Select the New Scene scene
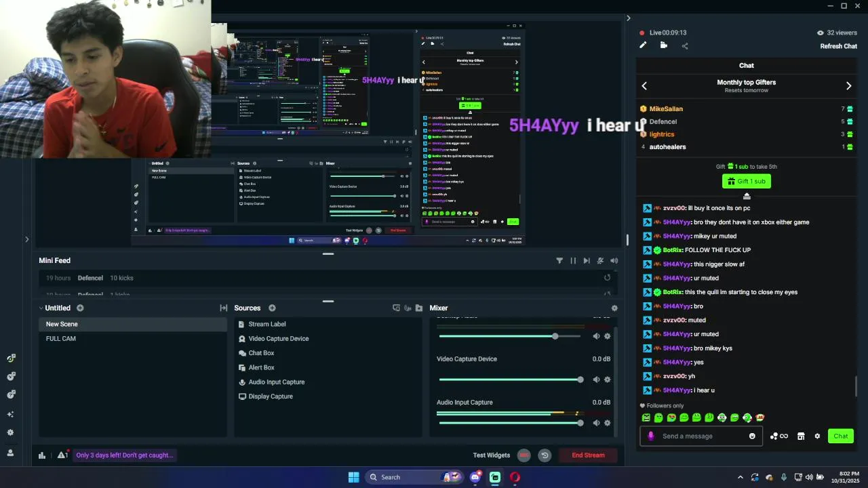 pos(132,324)
